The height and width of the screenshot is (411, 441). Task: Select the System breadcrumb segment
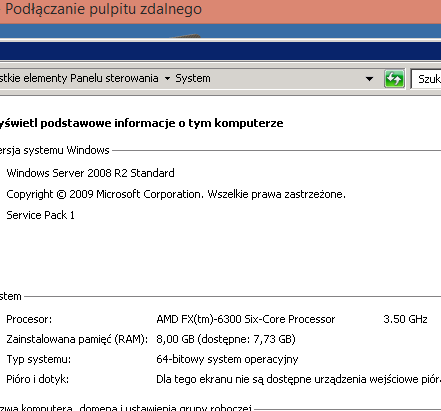pos(193,78)
